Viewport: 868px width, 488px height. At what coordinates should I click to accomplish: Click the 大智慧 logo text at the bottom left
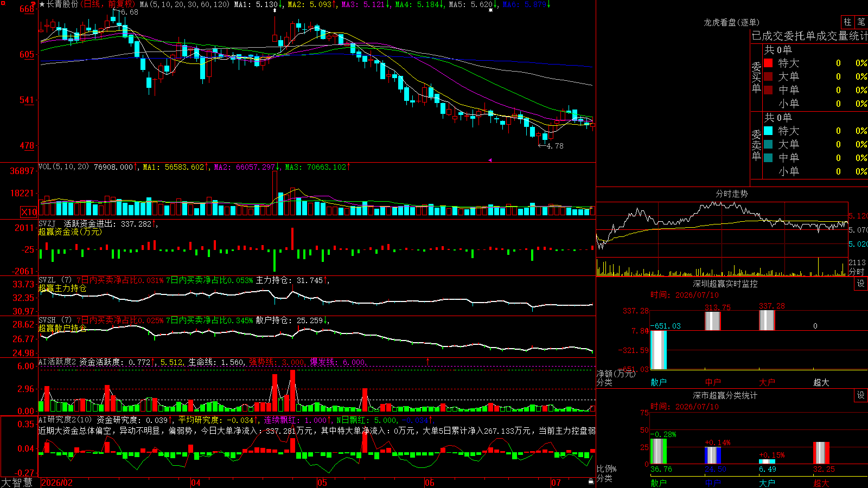(17, 483)
